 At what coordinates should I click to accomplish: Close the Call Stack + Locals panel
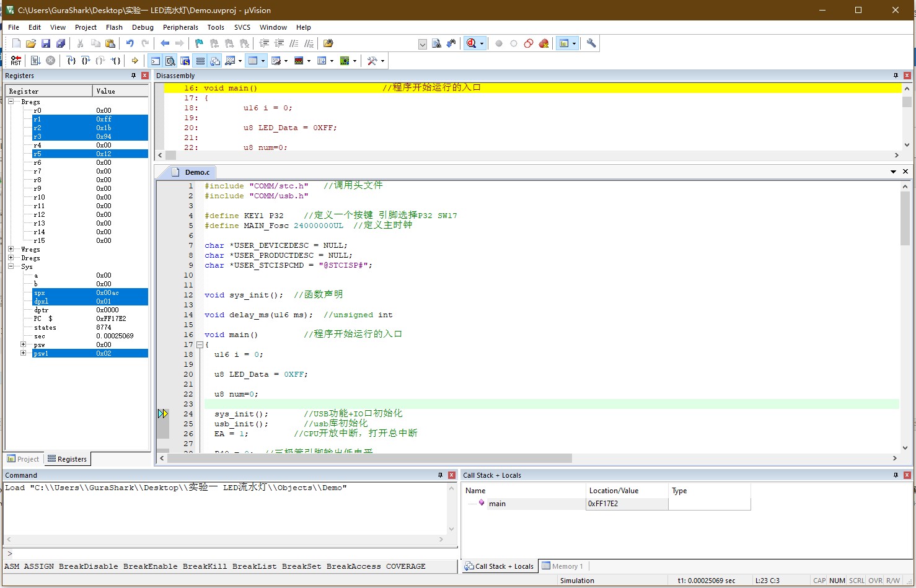907,475
